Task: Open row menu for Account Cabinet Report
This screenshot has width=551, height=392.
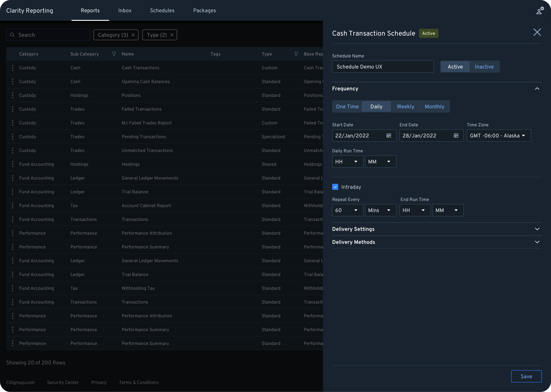Action: point(13,206)
